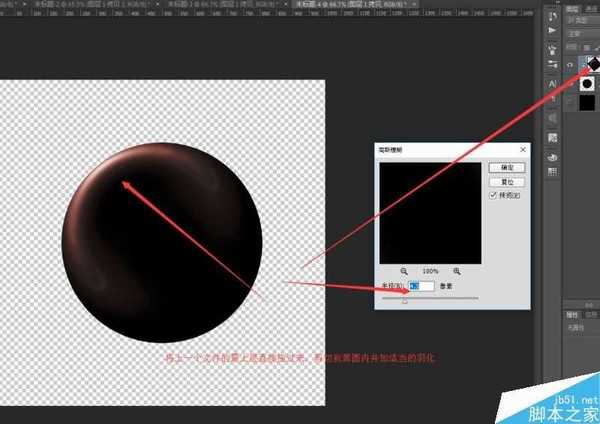The height and width of the screenshot is (424, 600).
Task: Click the radius input field
Action: (423, 286)
